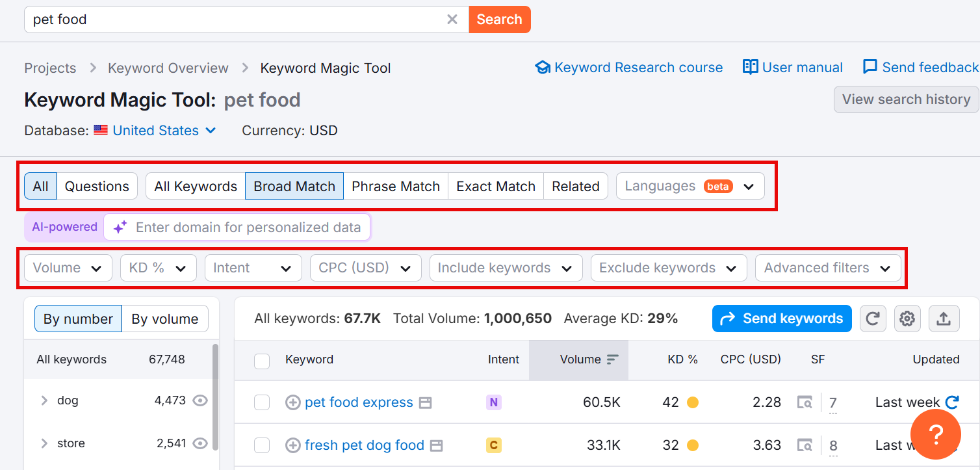The width and height of the screenshot is (980, 470).
Task: Switch to Exact Match tab
Action: pos(496,186)
